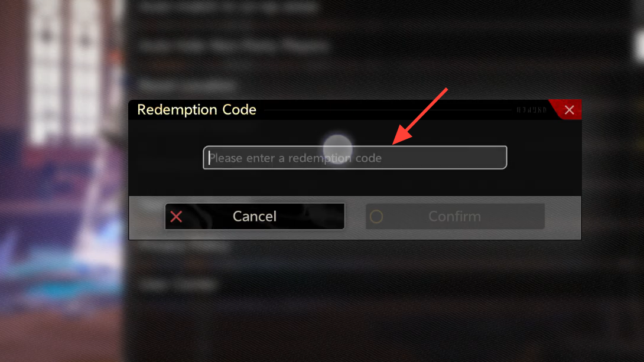
Task: Confirm the redemption code
Action: pos(455,216)
